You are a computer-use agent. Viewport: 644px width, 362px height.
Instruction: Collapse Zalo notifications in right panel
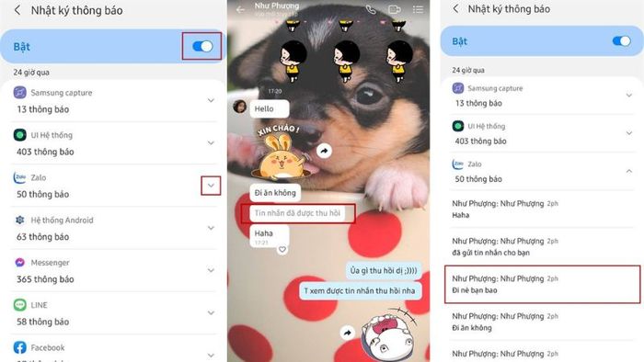coord(628,171)
